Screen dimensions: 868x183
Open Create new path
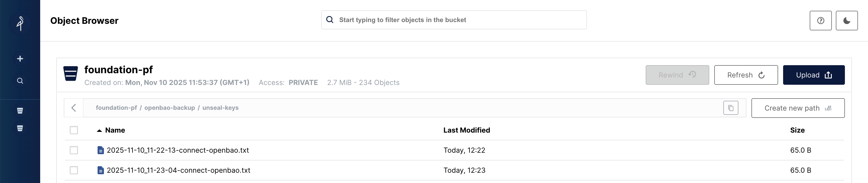798,108
